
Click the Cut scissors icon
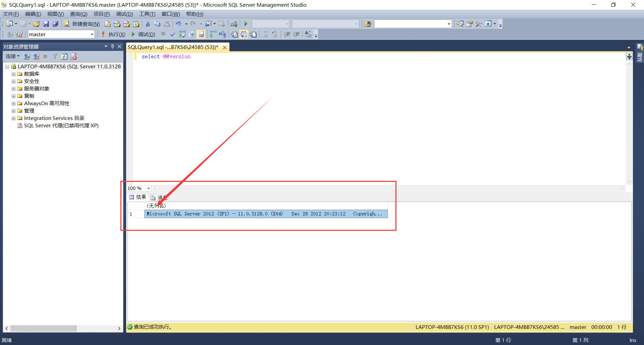148,24
